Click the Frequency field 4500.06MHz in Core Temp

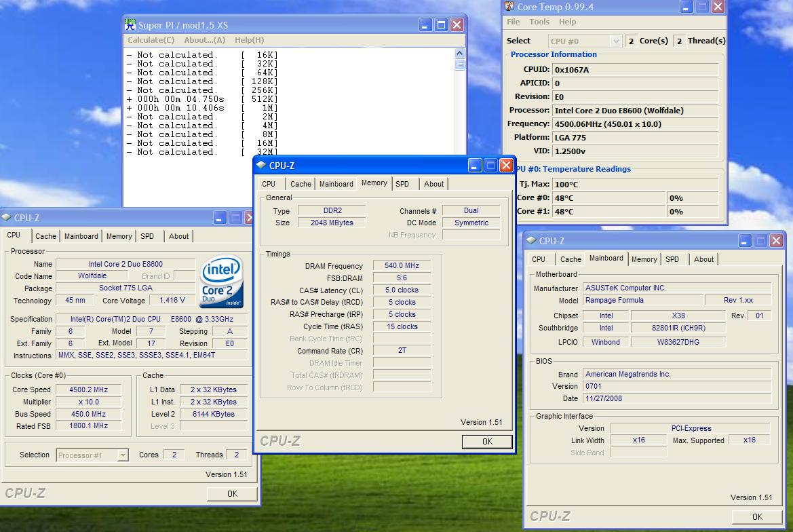point(636,124)
